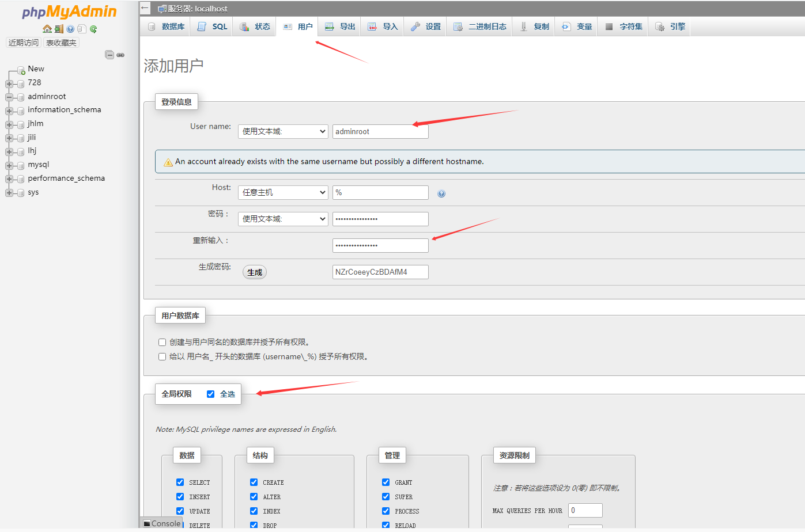The width and height of the screenshot is (805, 532).
Task: Check 创建与用户同名的数据库并授予所有权限 option
Action: (162, 342)
